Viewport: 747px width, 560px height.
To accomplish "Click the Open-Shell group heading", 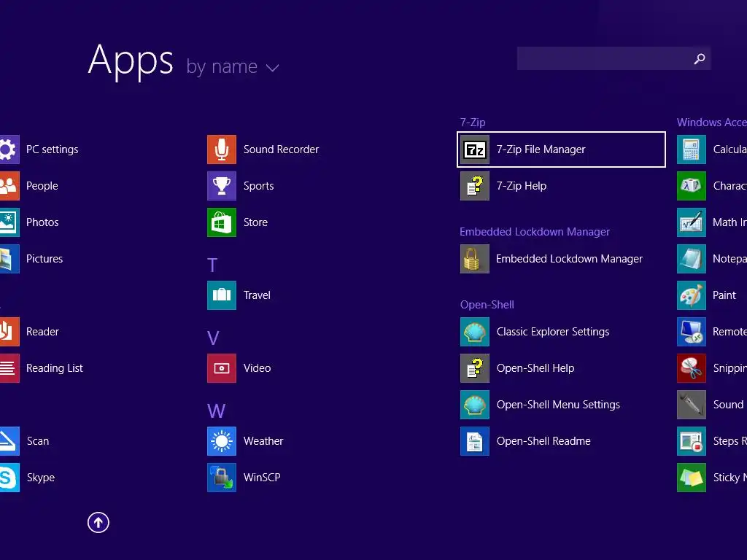I will tap(487, 305).
